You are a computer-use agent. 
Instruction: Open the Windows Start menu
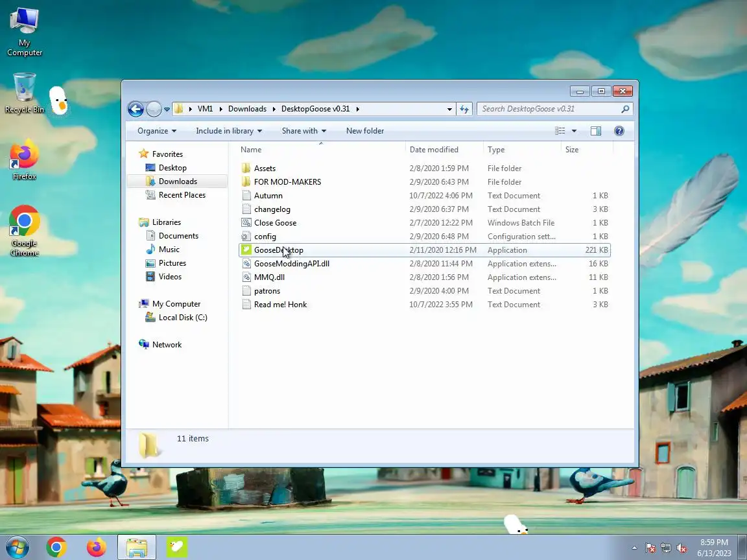(x=18, y=548)
